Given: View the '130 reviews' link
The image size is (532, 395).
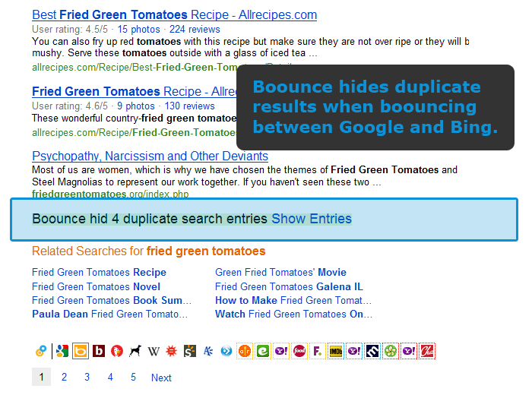Looking at the screenshot, I should click(x=190, y=106).
